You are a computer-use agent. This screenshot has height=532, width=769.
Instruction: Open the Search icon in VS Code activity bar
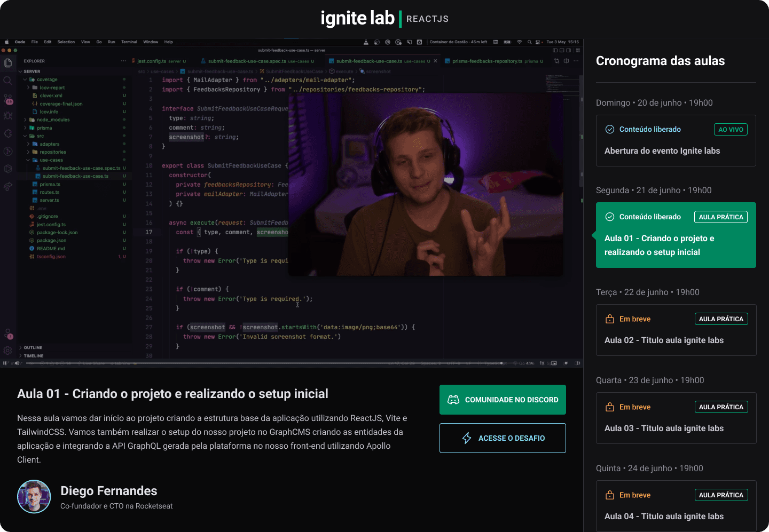tap(7, 81)
